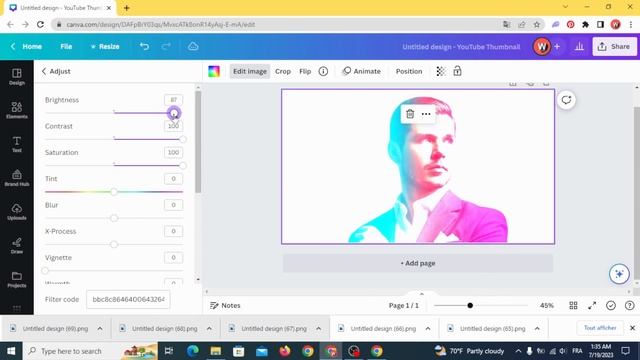
Task: Open the Notes panel
Action: tap(225, 305)
